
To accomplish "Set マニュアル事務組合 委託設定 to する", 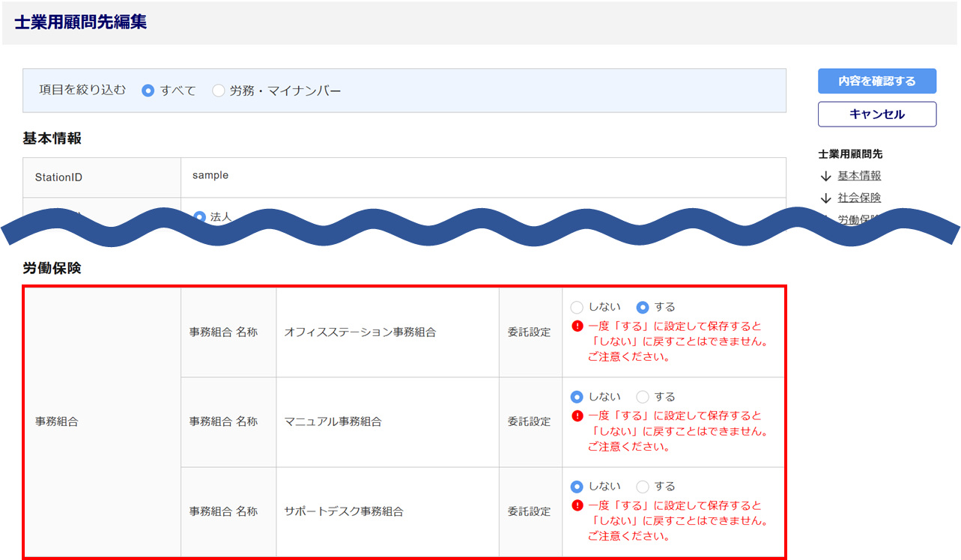I will [x=643, y=397].
